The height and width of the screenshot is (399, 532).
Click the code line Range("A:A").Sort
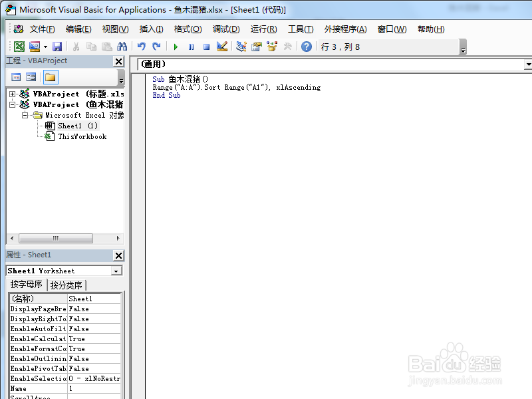tap(237, 88)
